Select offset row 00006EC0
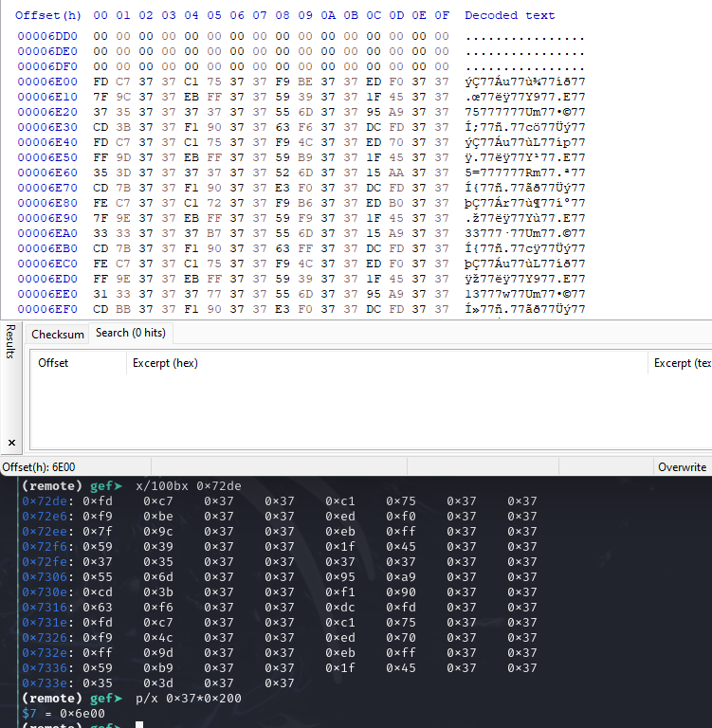This screenshot has height=728, width=712. point(47,264)
